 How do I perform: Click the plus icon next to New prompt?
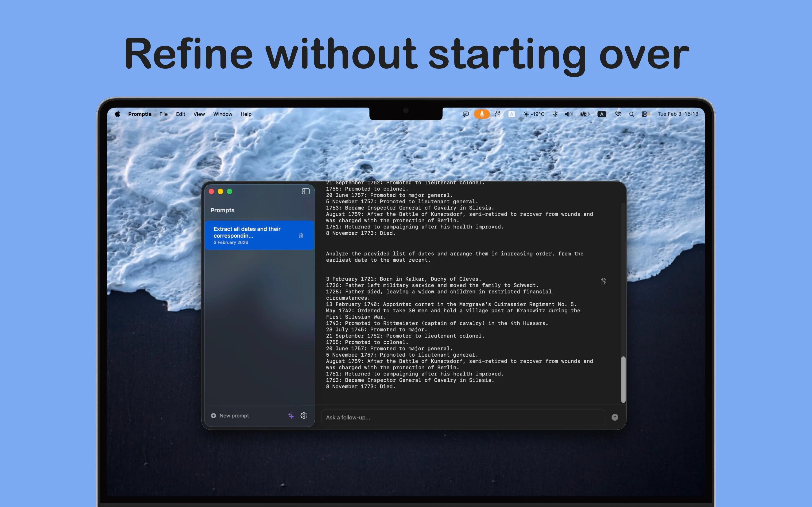click(213, 415)
